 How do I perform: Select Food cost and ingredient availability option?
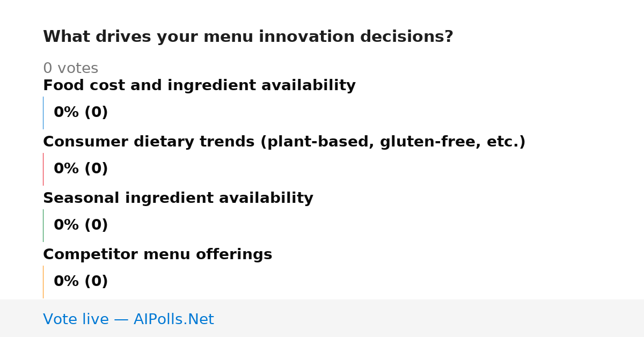click(x=199, y=86)
